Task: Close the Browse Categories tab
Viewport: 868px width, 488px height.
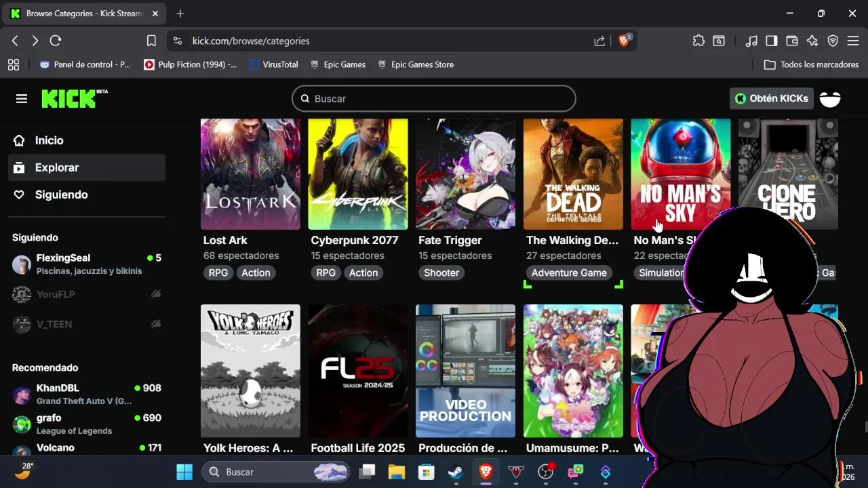Action: (155, 14)
